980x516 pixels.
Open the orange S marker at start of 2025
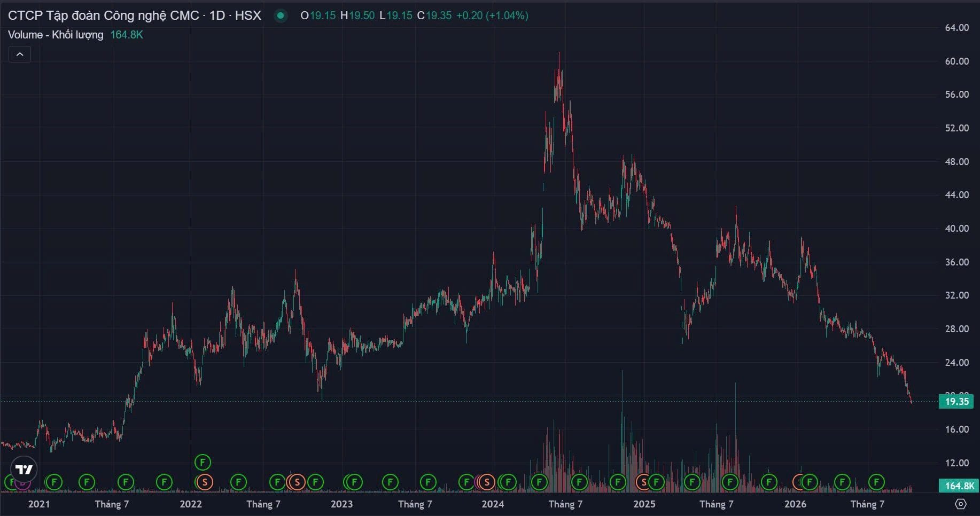[643, 482]
